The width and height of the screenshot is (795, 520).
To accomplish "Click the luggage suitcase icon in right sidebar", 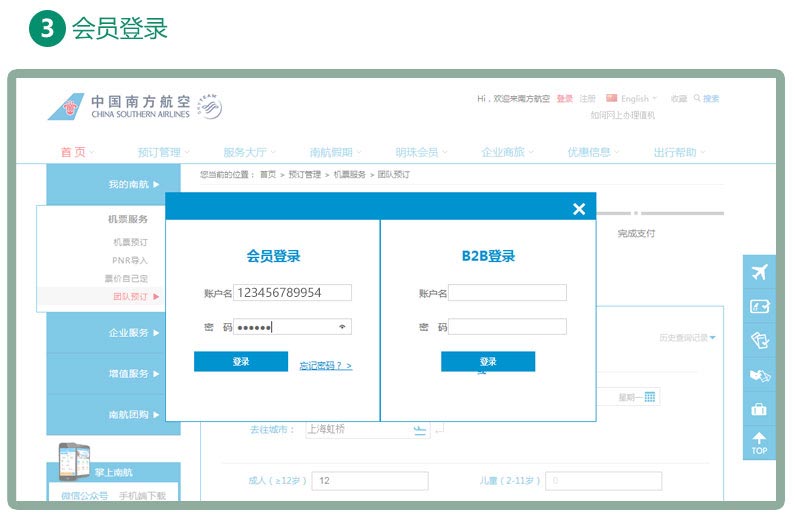I will (759, 409).
